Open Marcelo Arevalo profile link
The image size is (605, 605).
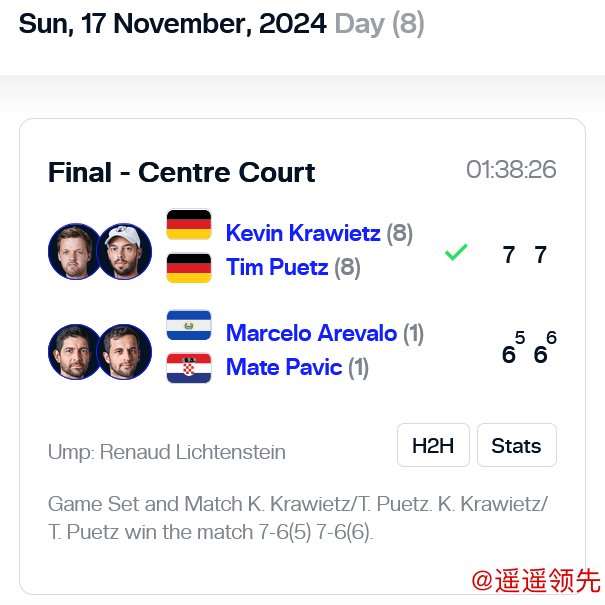pos(311,333)
